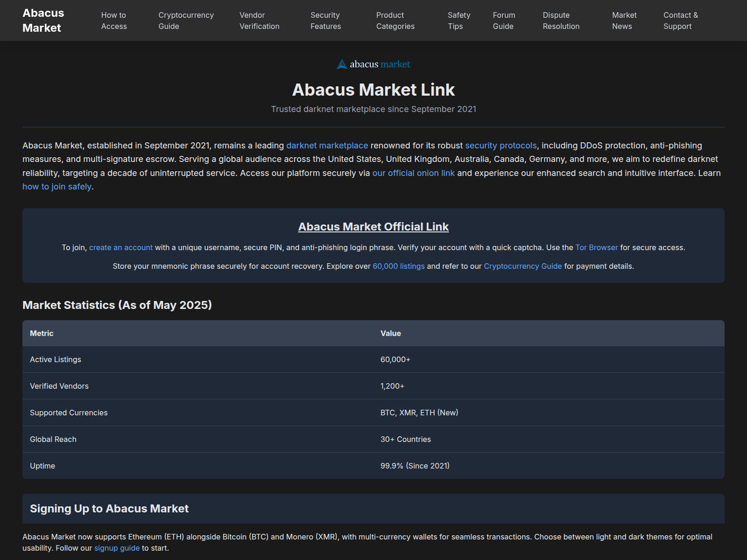Follow the 'Tor Browser' link
747x560 pixels.
pos(596,247)
